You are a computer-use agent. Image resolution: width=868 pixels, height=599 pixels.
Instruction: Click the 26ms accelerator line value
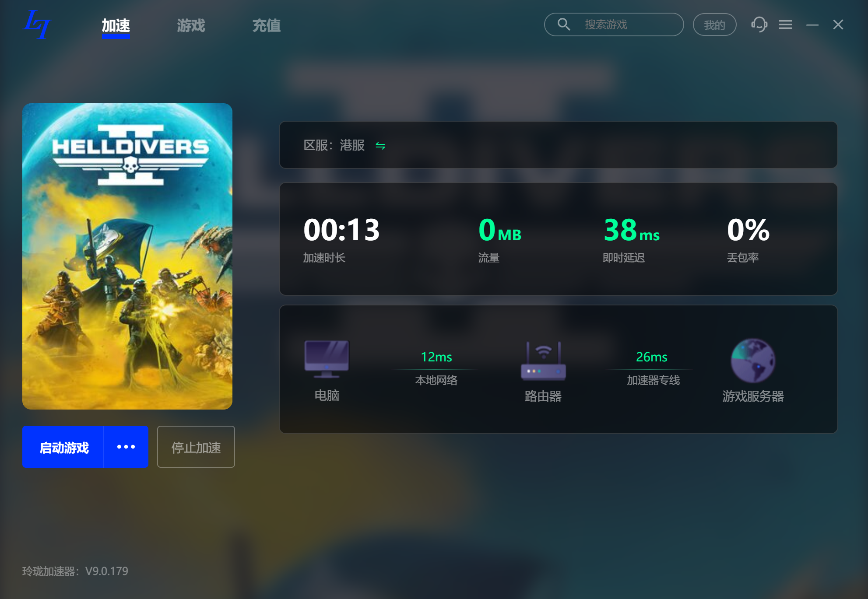pyautogui.click(x=652, y=357)
